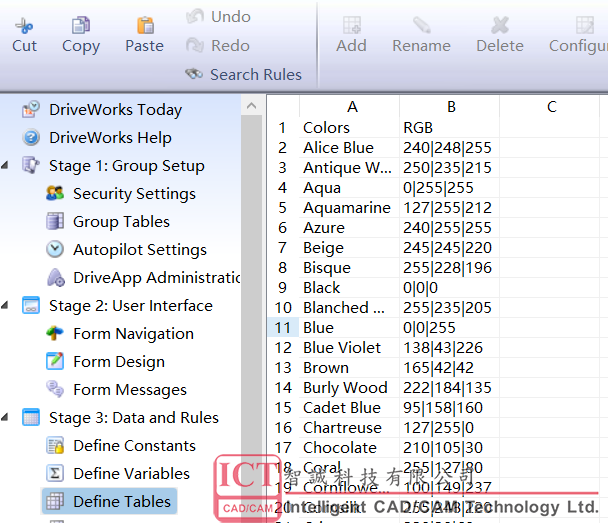Screen dimensions: 608x523
Task: Select the highlighted Define Tables item
Action: (x=109, y=501)
